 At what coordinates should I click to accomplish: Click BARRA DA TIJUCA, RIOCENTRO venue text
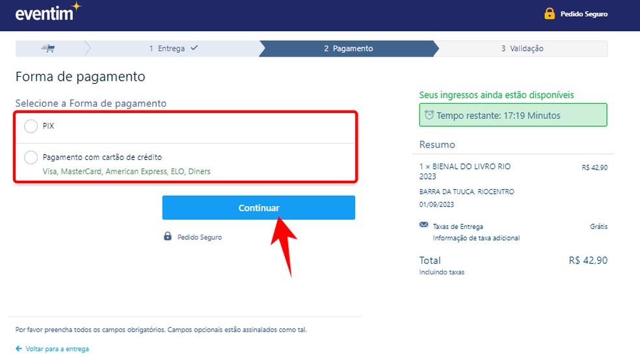466,191
